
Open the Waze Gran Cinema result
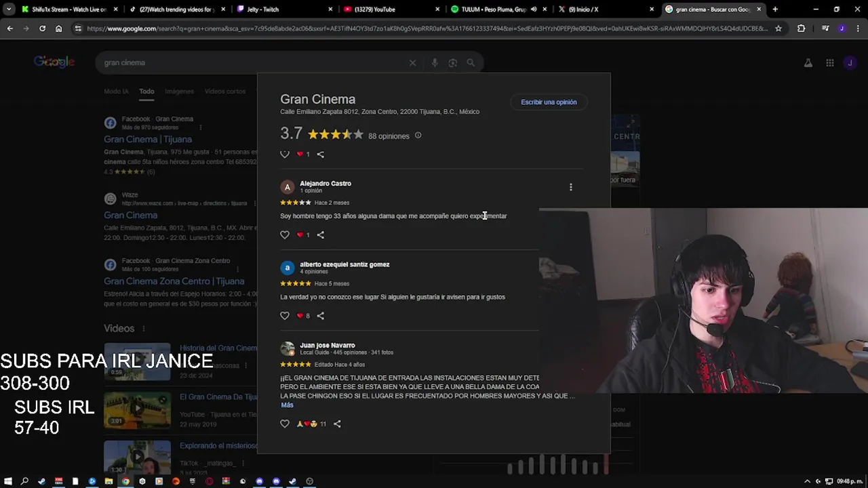pyautogui.click(x=130, y=215)
